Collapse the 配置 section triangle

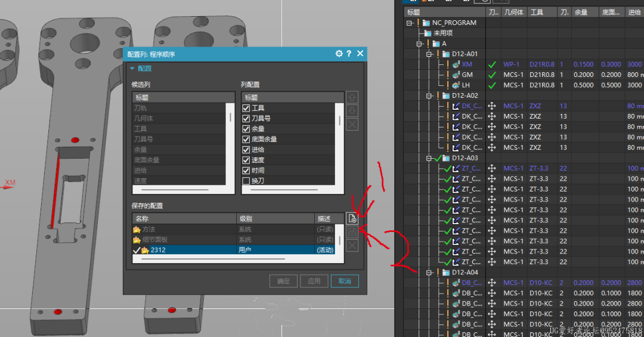pos(132,69)
